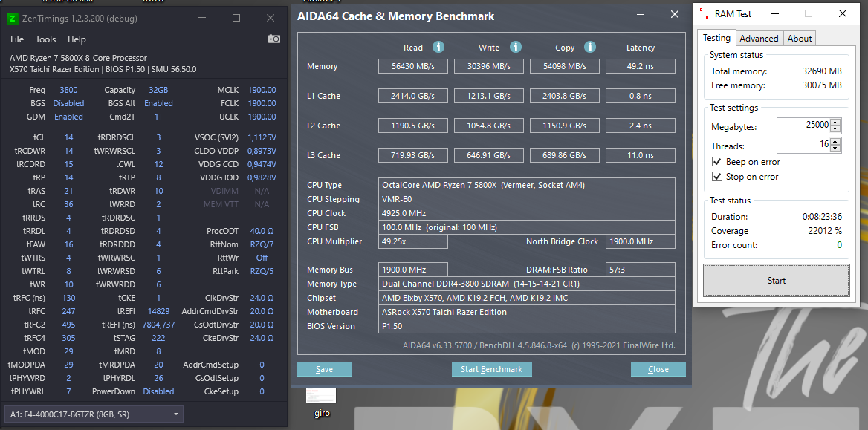Click Free memory value 30075 MB
Image resolution: width=868 pixels, height=430 pixels.
822,86
